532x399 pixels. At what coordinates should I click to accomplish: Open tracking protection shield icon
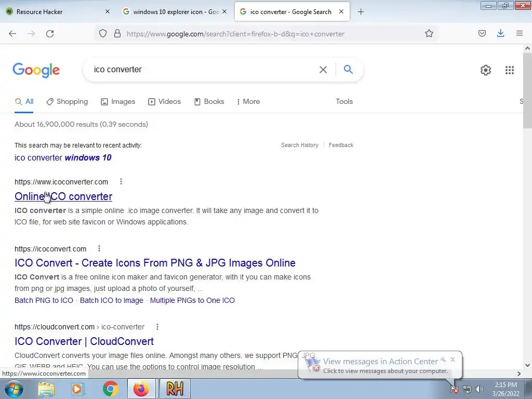[103, 34]
